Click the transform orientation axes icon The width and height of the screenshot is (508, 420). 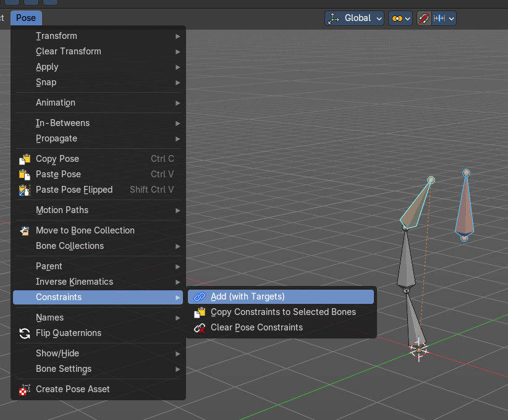(333, 19)
